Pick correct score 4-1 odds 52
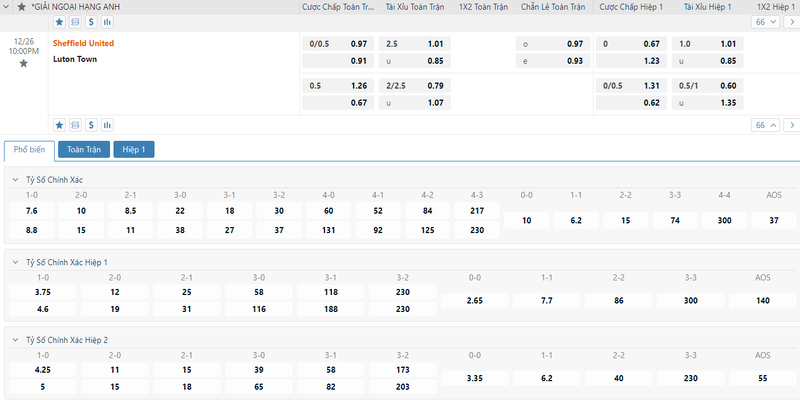This screenshot has height=400, width=800. [378, 211]
